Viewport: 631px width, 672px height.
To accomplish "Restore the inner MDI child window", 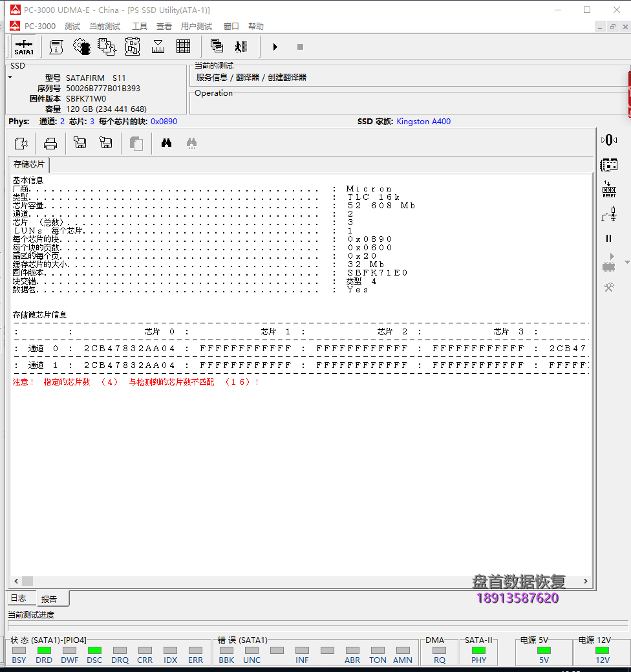I will [613, 27].
